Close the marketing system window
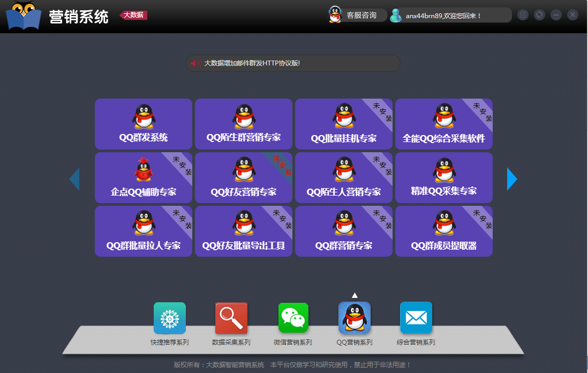The width and height of the screenshot is (588, 373). pos(572,14)
